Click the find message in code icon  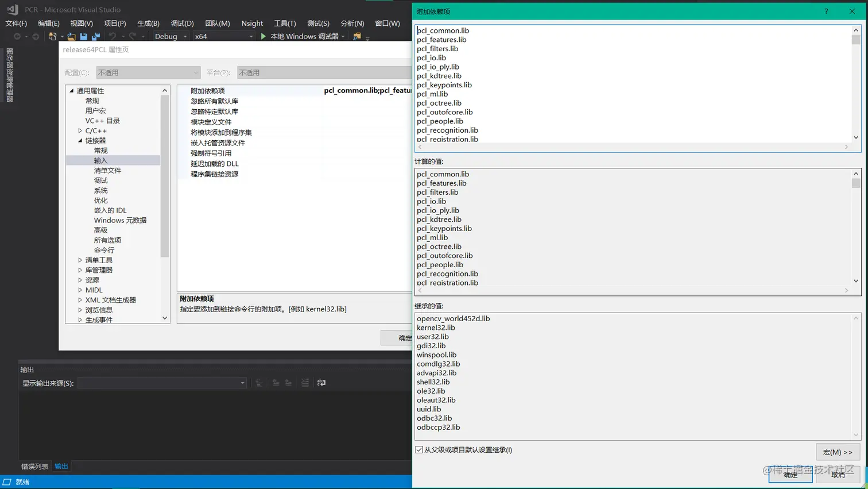259,383
